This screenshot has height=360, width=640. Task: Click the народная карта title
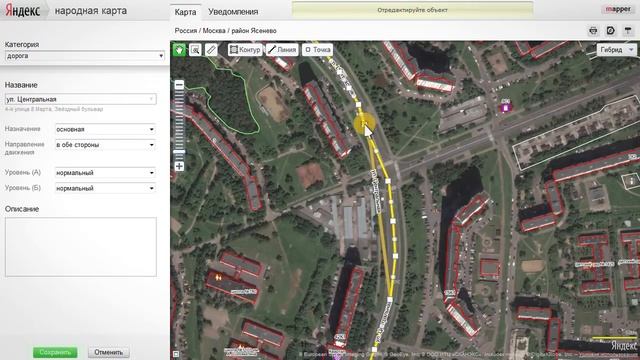pyautogui.click(x=91, y=11)
